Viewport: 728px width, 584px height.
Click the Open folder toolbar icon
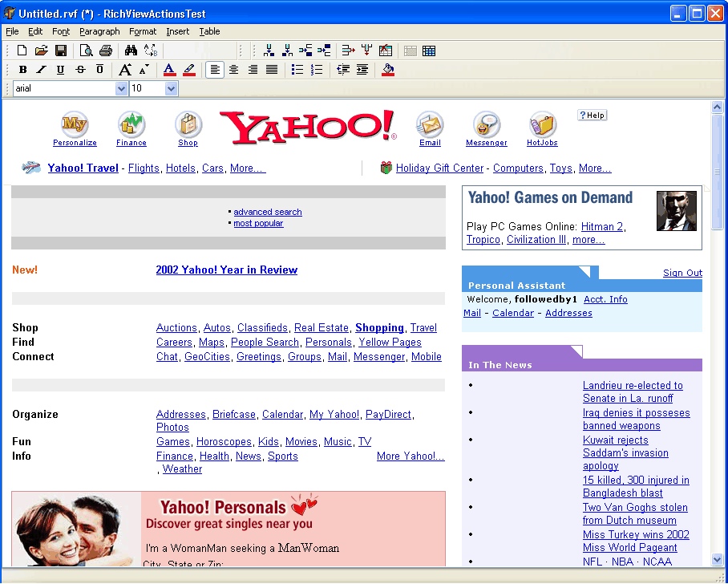[42, 51]
